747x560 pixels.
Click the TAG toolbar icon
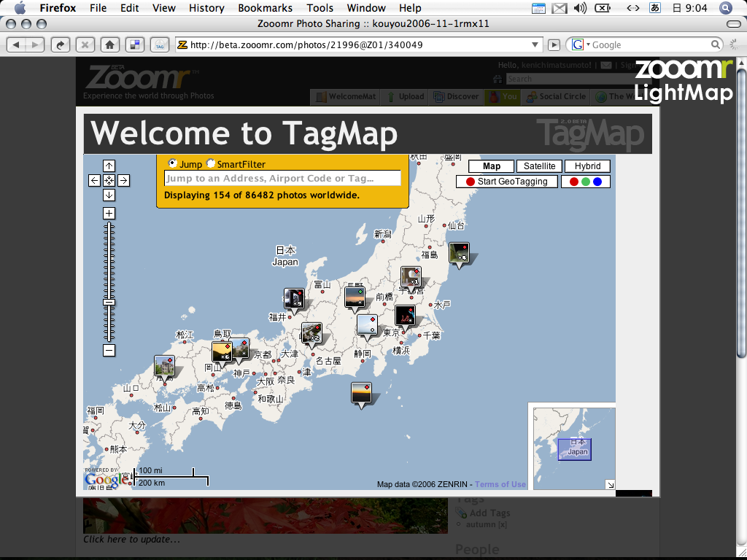point(160,44)
